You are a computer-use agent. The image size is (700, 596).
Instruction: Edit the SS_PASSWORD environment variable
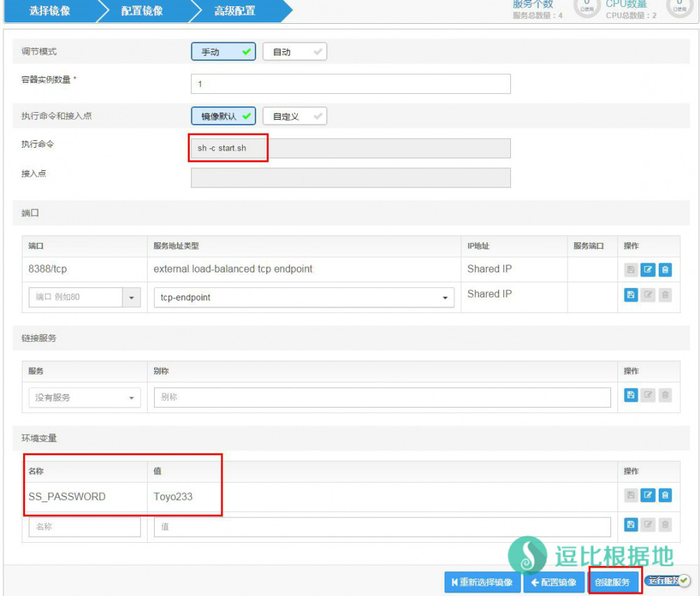pos(648,496)
